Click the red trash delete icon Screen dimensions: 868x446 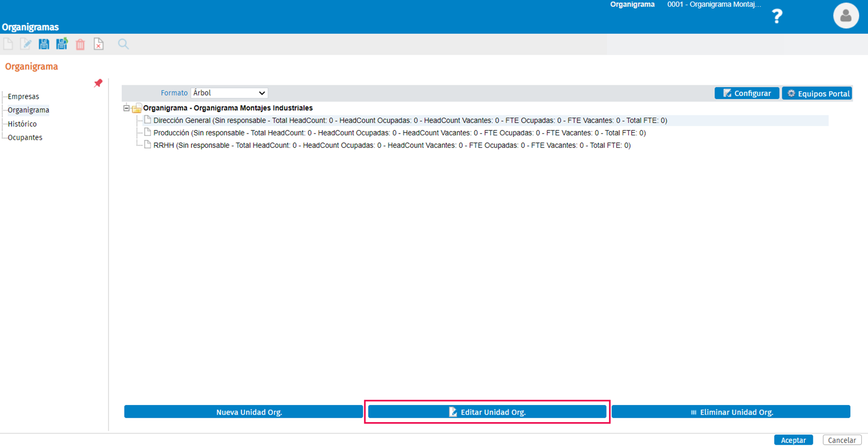click(80, 44)
